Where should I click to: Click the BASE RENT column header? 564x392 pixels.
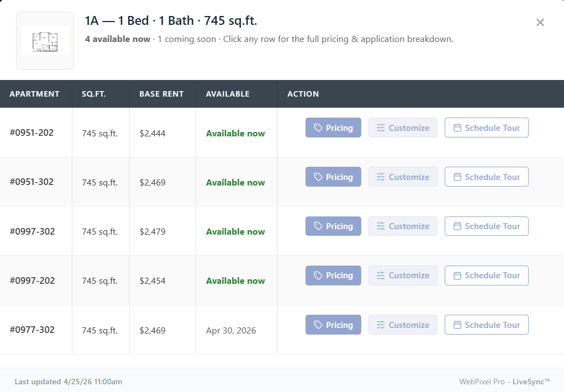(x=160, y=94)
